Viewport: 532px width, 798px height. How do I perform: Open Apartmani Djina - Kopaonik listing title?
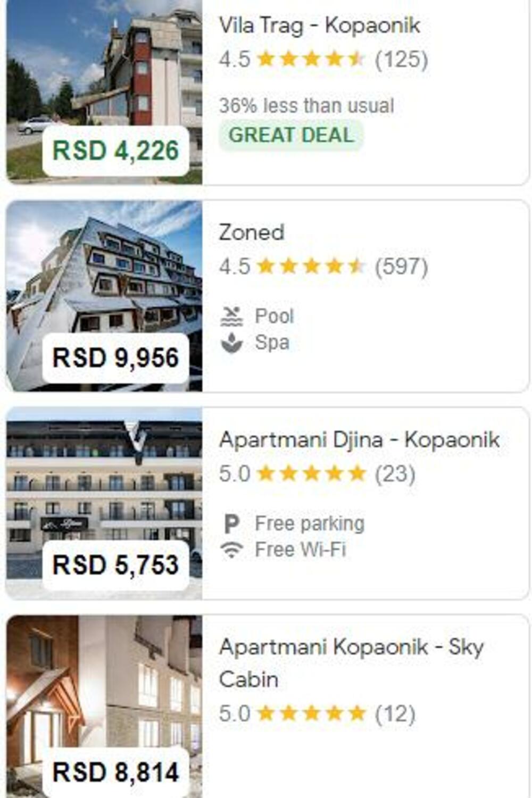(x=359, y=440)
